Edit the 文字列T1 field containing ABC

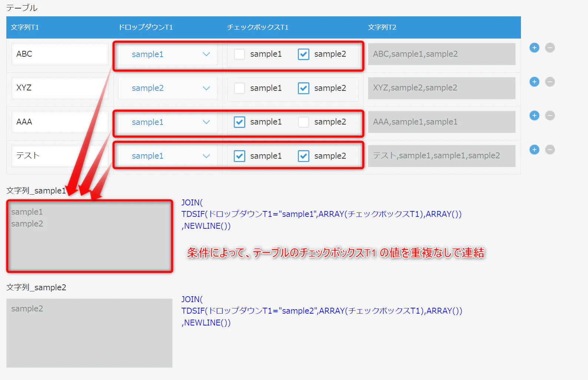coord(60,54)
